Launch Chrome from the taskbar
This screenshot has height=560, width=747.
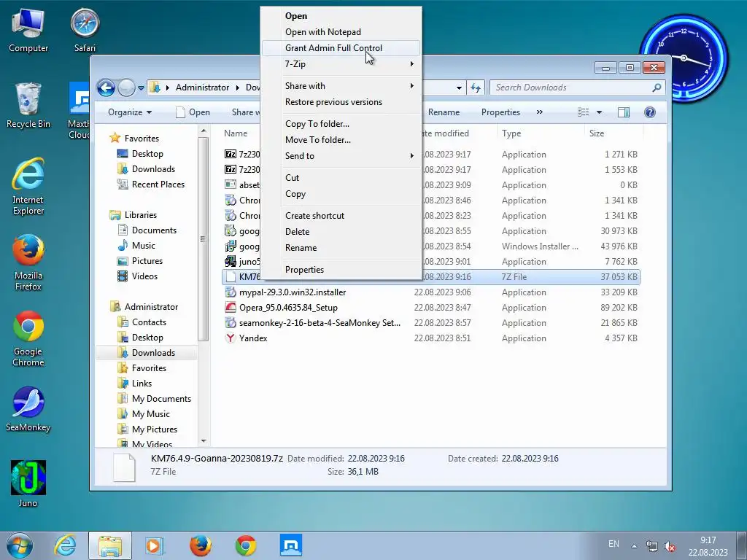[x=246, y=545]
